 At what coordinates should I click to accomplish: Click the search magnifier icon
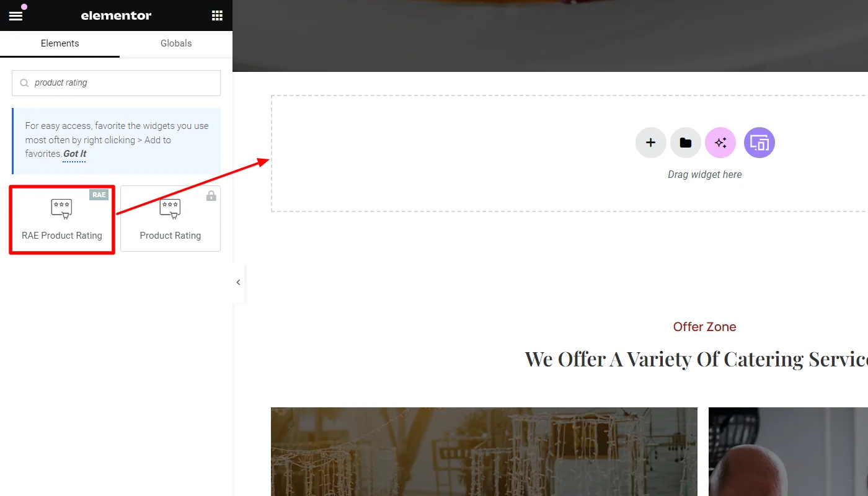coord(24,83)
